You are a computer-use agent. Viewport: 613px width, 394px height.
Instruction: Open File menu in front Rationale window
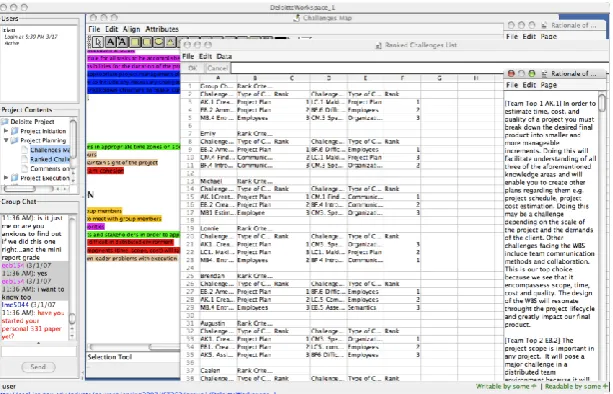point(512,85)
